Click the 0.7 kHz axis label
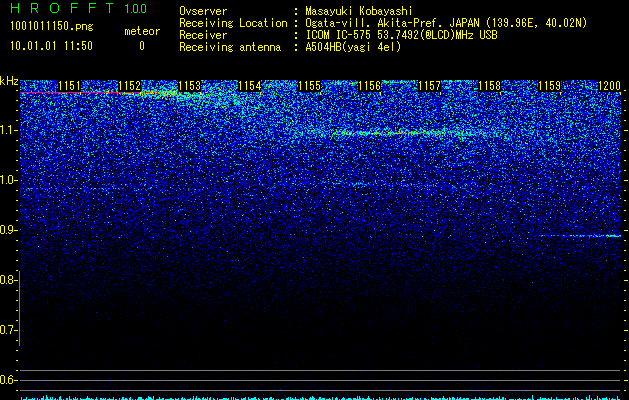 coord(8,330)
